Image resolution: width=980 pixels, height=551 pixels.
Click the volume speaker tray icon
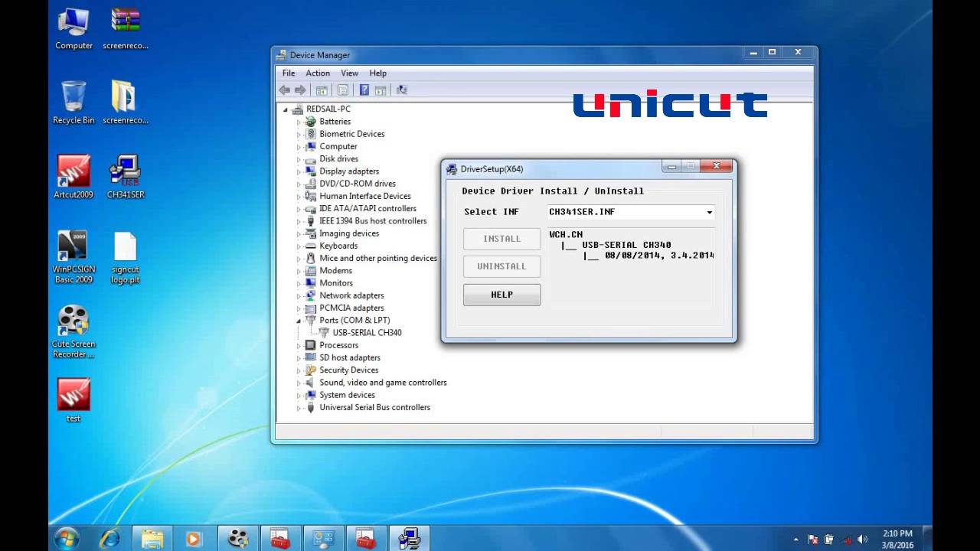click(x=863, y=539)
